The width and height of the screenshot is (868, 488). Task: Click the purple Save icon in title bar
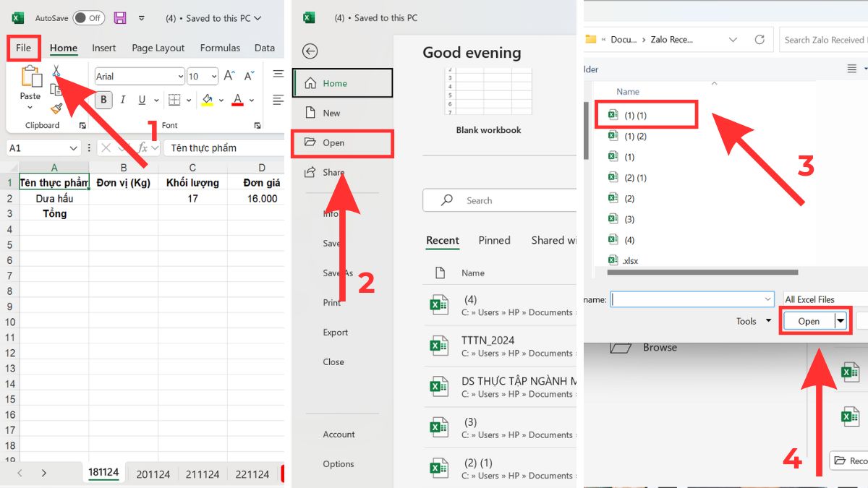coord(120,18)
